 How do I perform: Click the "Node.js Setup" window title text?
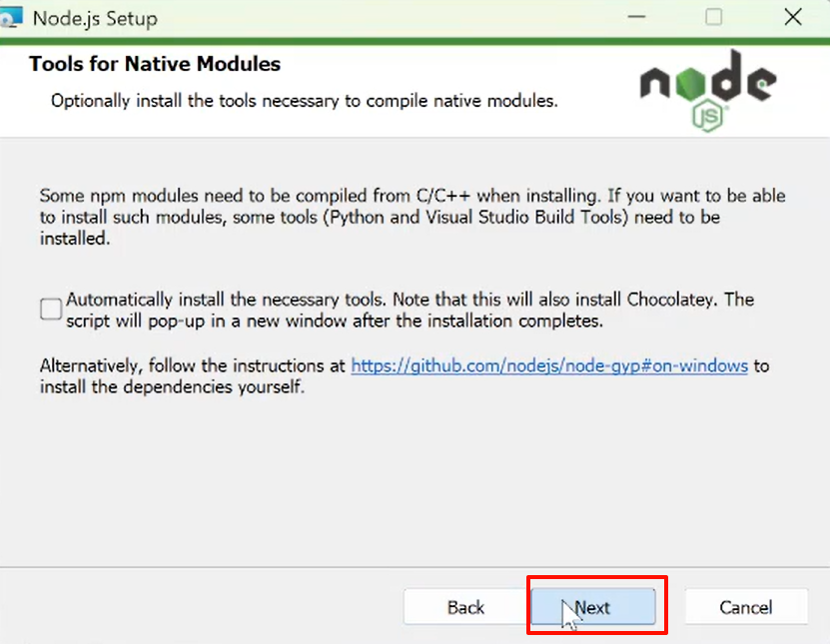[95, 19]
